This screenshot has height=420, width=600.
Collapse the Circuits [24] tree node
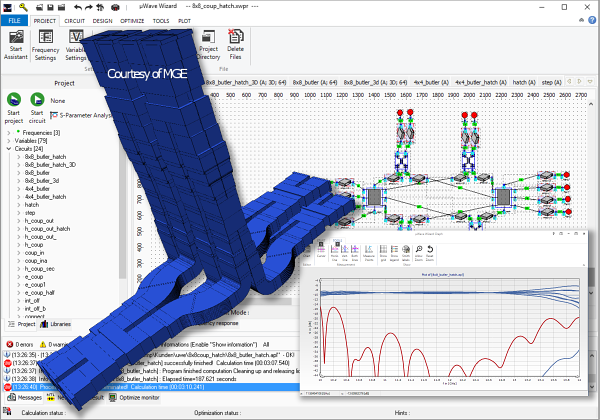(10, 149)
